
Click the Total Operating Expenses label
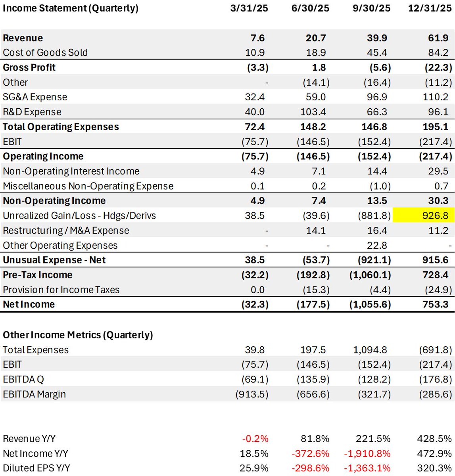point(61,127)
